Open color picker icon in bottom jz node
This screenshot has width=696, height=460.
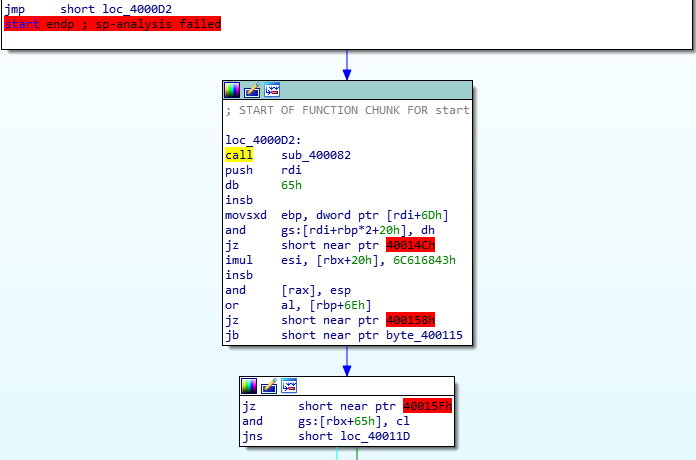[249, 386]
